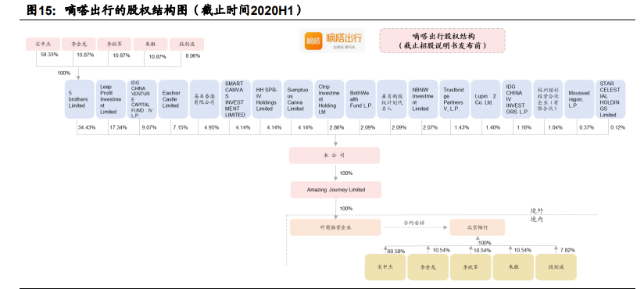Image resolution: width=644 pixels, height=289 pixels.
Task: Select the 5 brothers Limited box
Action: click(80, 99)
